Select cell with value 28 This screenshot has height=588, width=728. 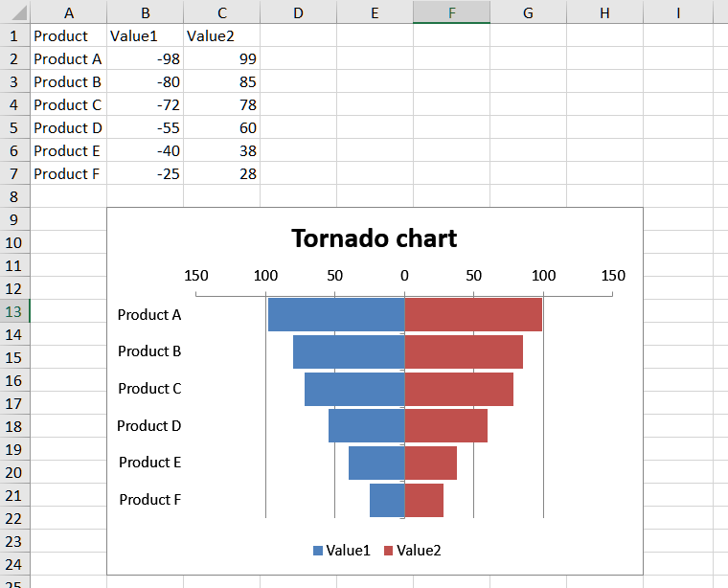tap(221, 173)
